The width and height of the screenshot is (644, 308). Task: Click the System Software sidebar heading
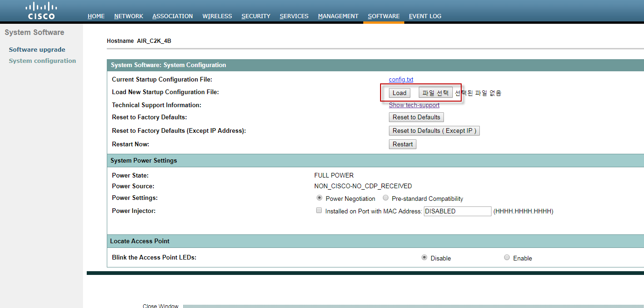(35, 33)
